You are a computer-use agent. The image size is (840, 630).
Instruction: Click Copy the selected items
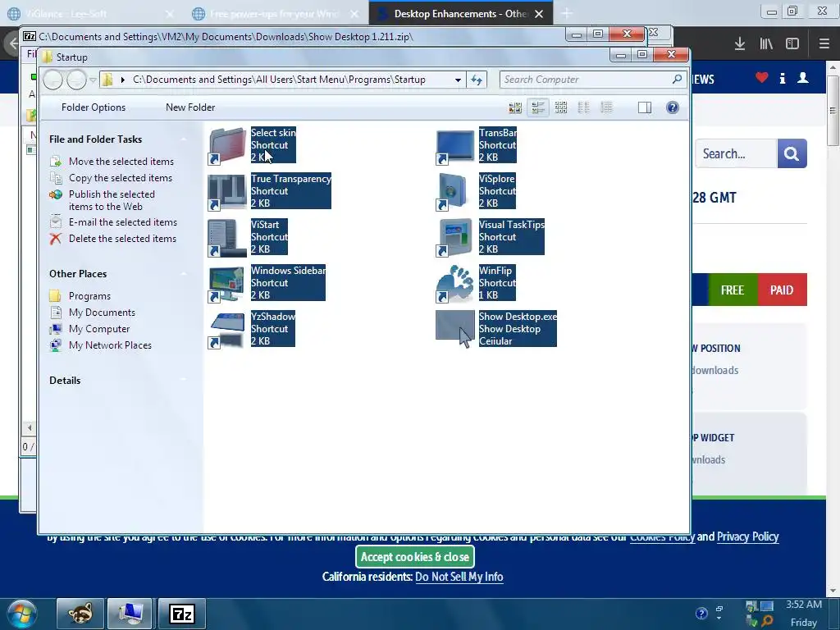point(121,178)
